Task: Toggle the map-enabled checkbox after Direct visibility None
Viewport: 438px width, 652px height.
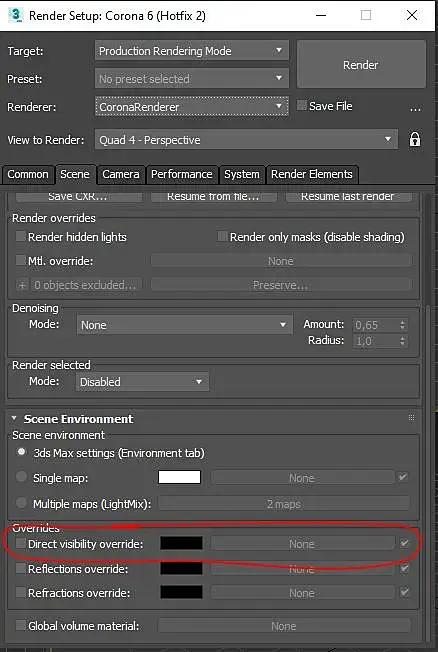Action: [x=404, y=543]
